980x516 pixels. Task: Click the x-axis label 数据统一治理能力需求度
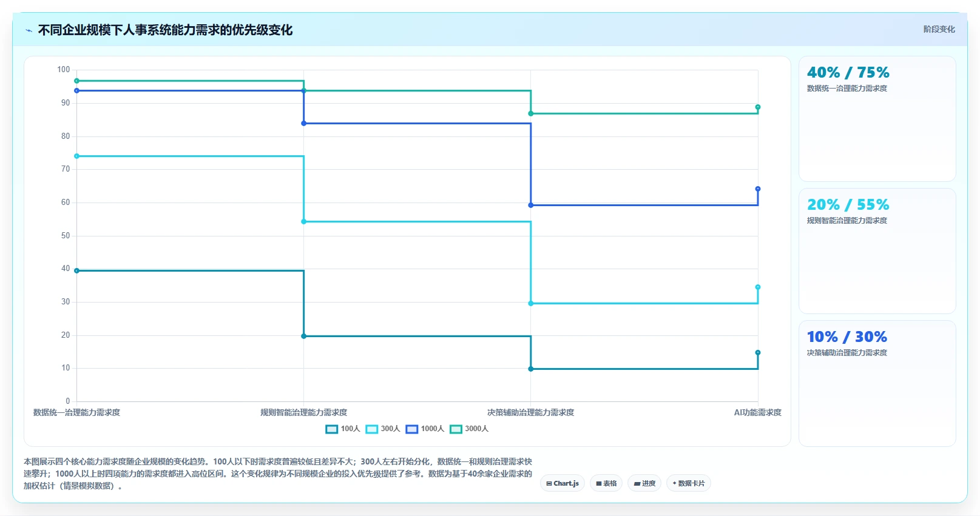click(77, 412)
